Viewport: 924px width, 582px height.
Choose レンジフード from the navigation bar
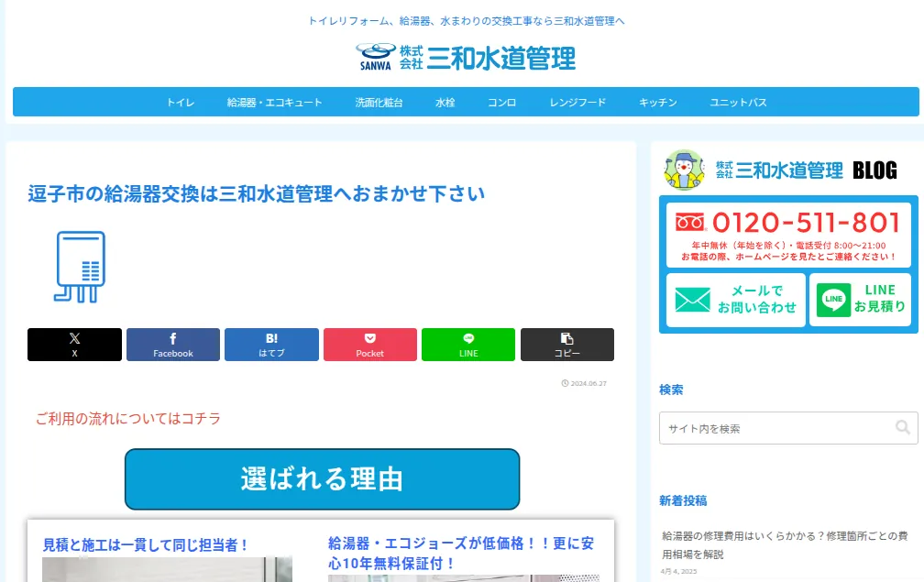(577, 103)
